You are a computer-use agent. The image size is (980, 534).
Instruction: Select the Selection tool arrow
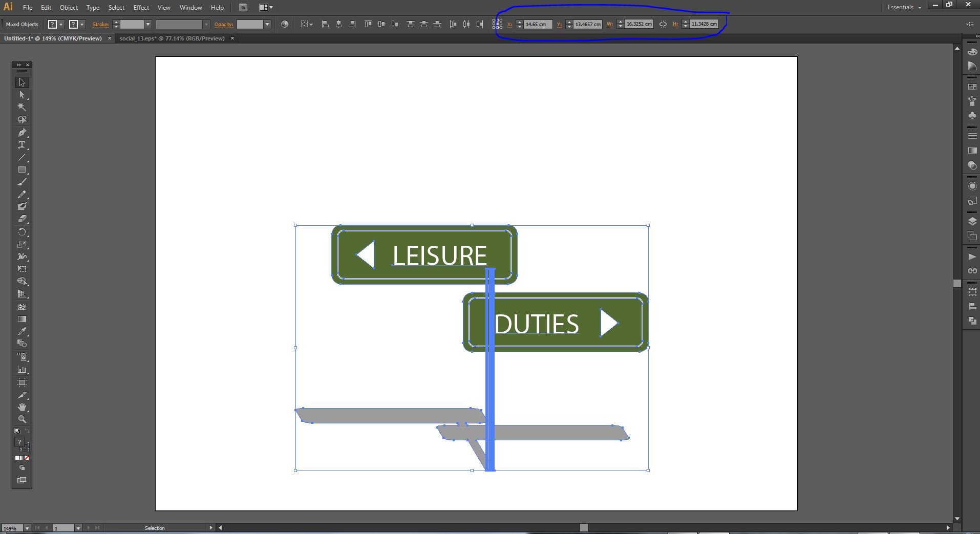(x=22, y=82)
